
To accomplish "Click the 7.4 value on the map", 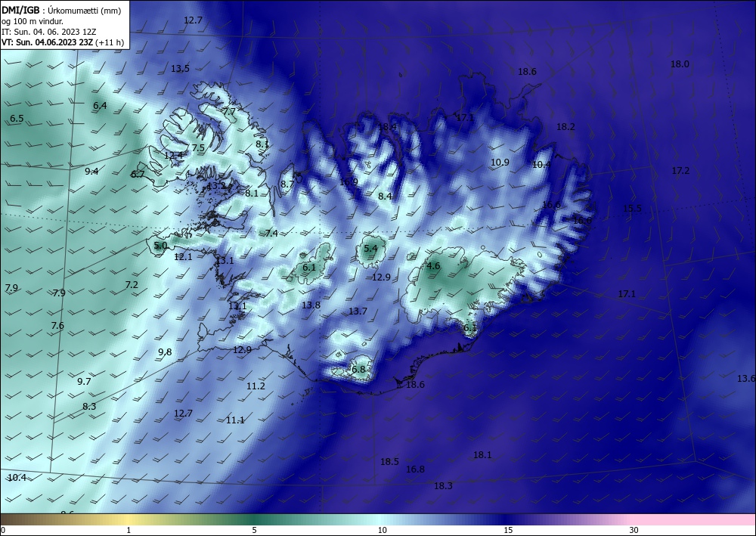I will pos(271,234).
